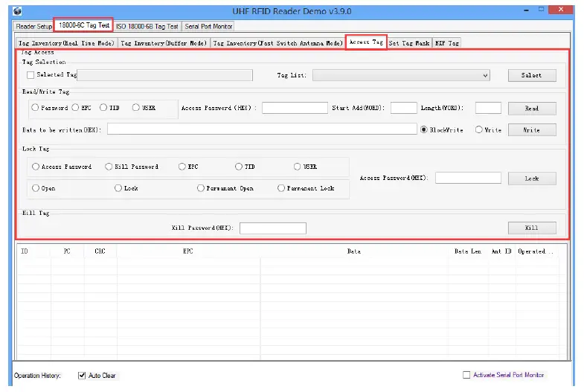The image size is (584, 392).
Task: Select the Open lock type radio
Action: click(x=36, y=188)
